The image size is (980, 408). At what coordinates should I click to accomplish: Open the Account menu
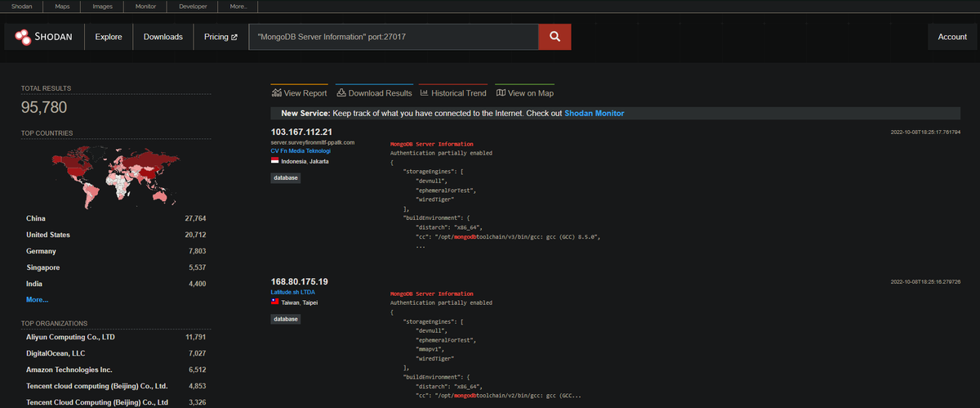(952, 37)
